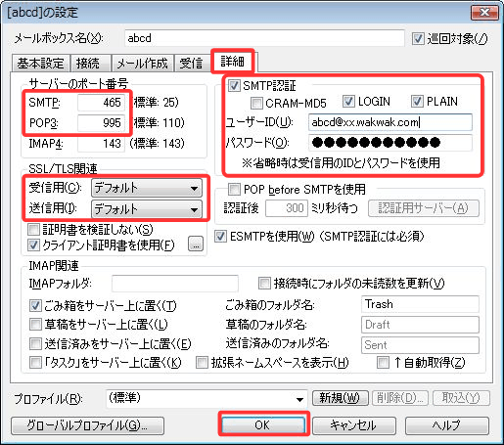Click the SMTP port number field
The width and height of the screenshot is (504, 445).
101,103
